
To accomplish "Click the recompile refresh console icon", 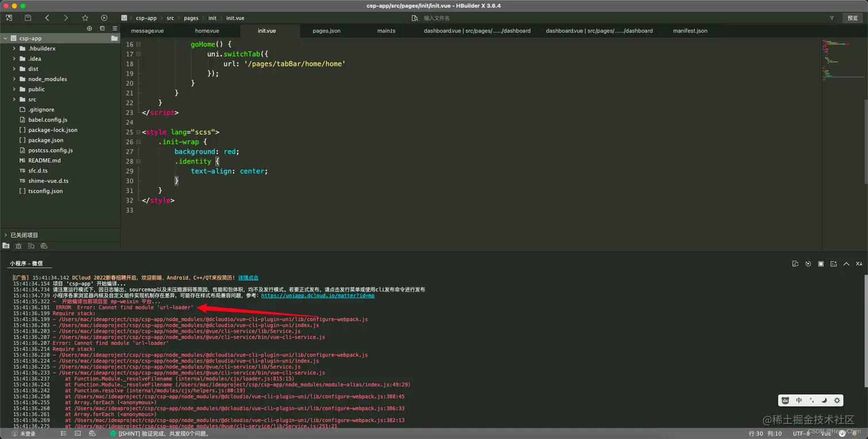I will point(795,264).
